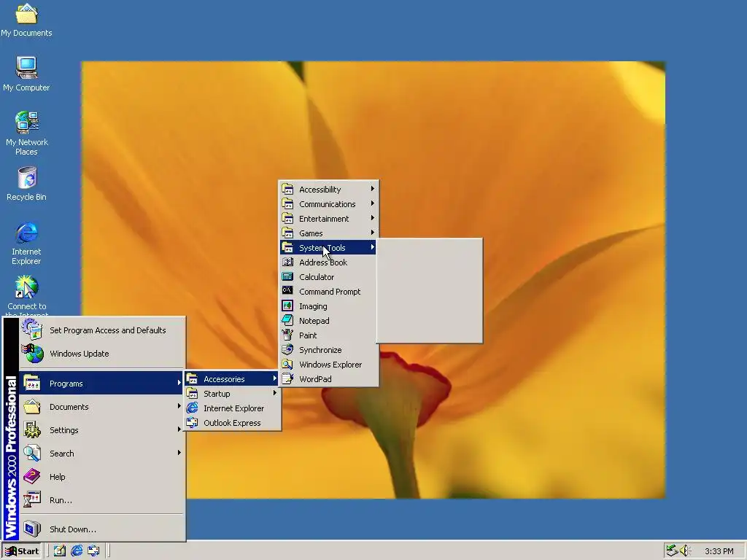Click the Start button
747x560 pixels.
[x=22, y=551]
